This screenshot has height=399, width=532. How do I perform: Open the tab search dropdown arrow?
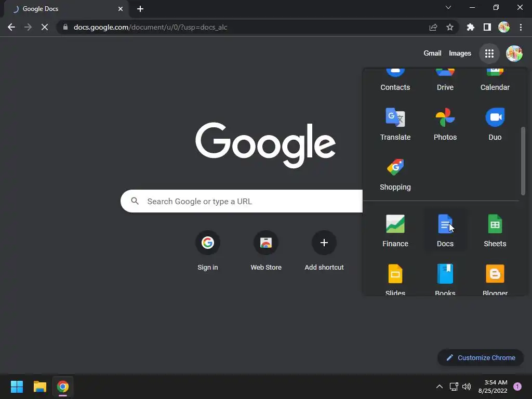pyautogui.click(x=448, y=7)
